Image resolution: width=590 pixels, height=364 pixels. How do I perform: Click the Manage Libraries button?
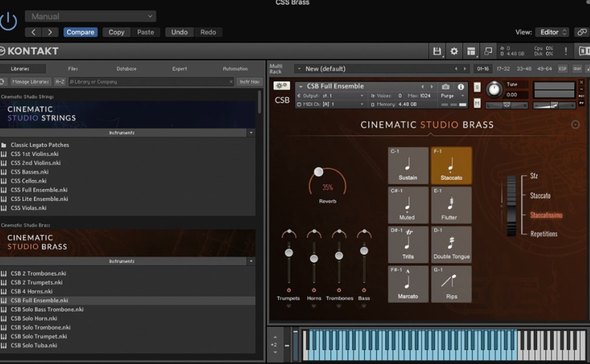30,82
